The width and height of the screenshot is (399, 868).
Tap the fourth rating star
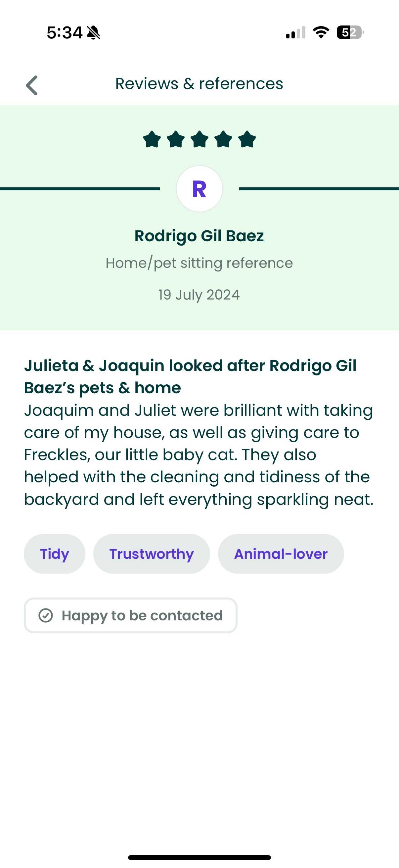click(224, 139)
